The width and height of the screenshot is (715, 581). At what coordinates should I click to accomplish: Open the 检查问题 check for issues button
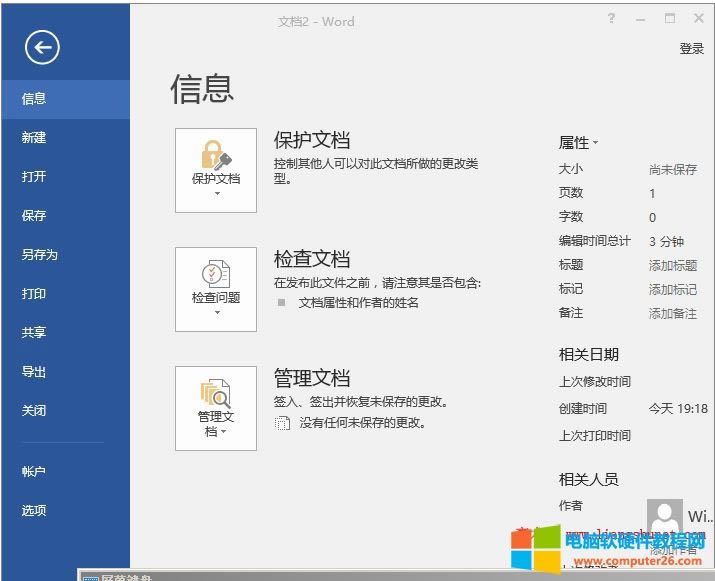click(216, 289)
